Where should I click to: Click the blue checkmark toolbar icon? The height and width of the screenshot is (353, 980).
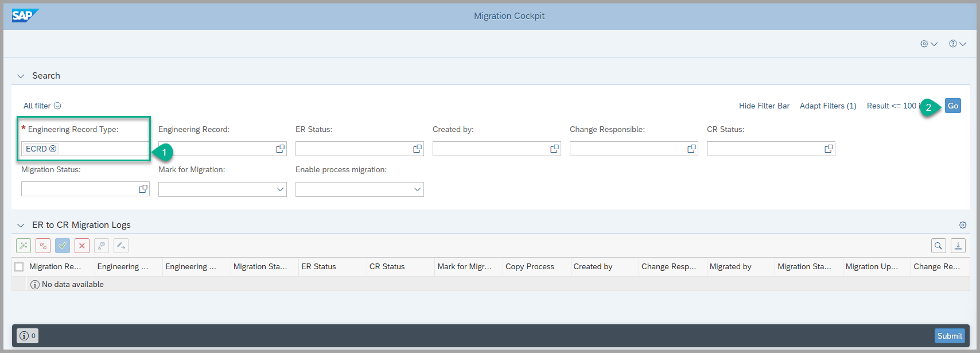[x=63, y=246]
